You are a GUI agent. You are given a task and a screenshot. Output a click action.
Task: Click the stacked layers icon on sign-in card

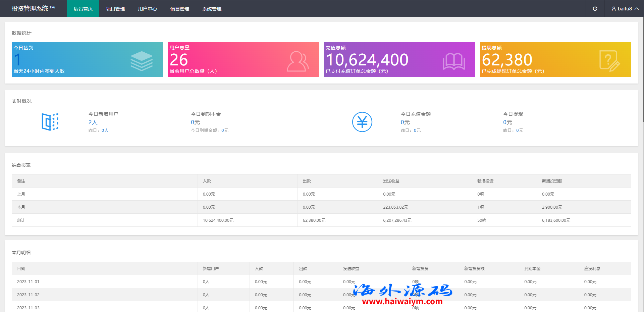point(142,61)
